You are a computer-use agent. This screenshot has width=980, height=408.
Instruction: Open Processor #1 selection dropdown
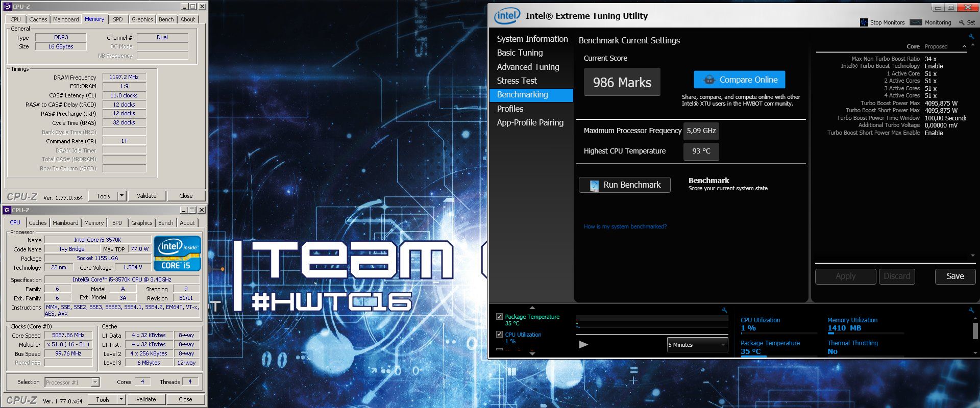click(72, 382)
